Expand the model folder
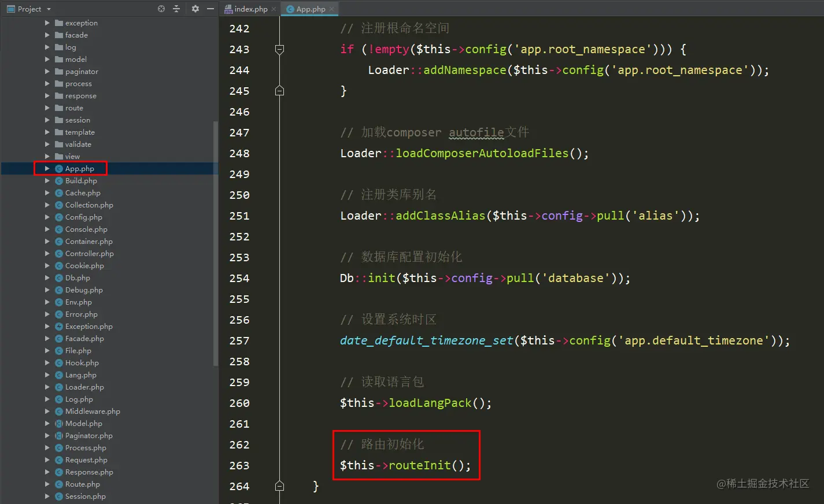The image size is (824, 504). click(47, 60)
